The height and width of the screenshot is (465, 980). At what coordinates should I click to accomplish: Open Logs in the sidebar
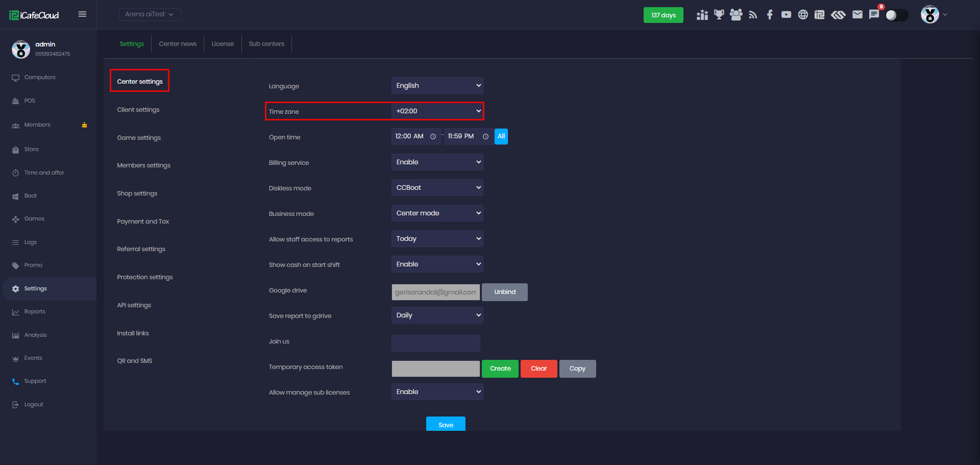[x=31, y=242]
